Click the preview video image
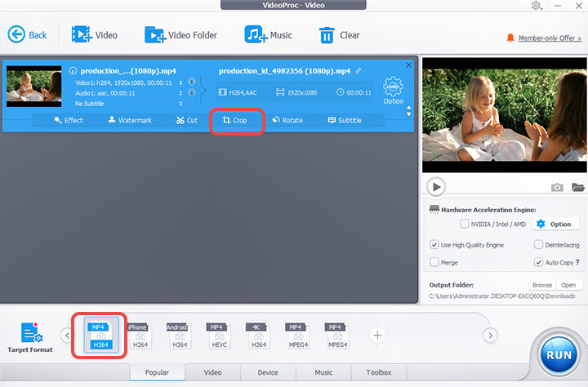The width and height of the screenshot is (588, 387). coord(505,115)
